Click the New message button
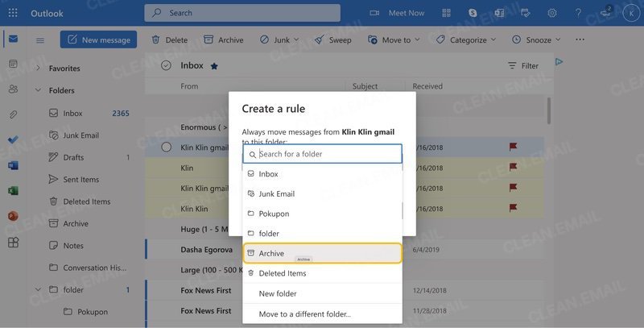 (x=99, y=39)
